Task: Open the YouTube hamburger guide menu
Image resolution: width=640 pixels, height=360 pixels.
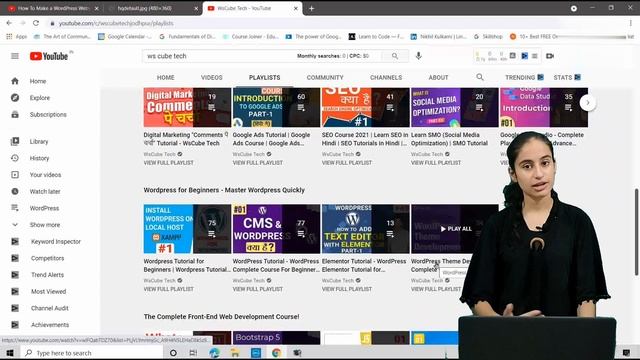Action: (x=15, y=56)
